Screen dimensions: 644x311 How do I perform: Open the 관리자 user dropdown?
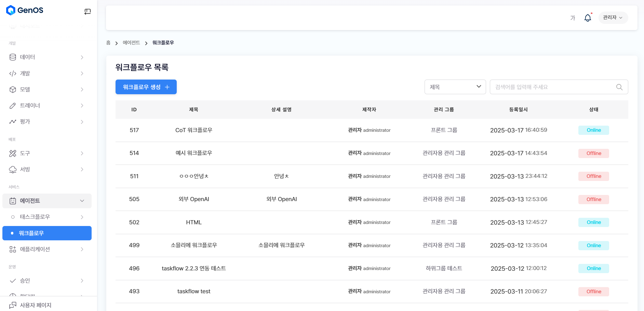click(x=613, y=18)
